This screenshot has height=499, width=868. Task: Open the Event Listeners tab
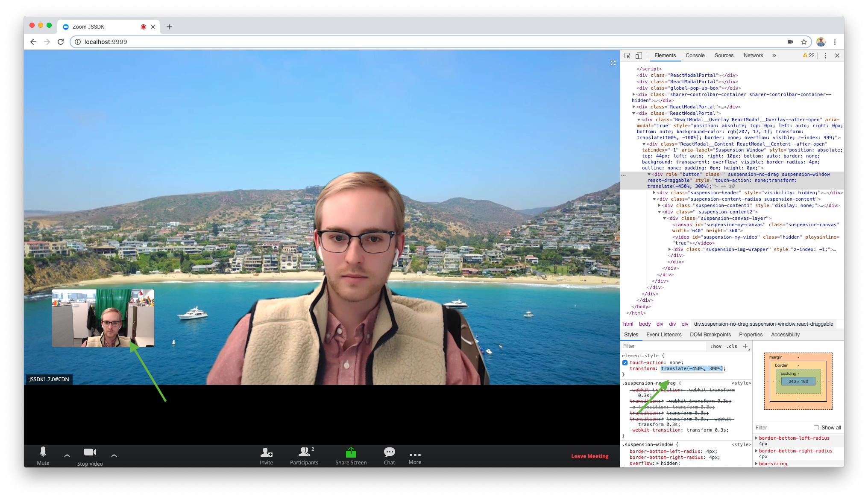[x=664, y=335]
